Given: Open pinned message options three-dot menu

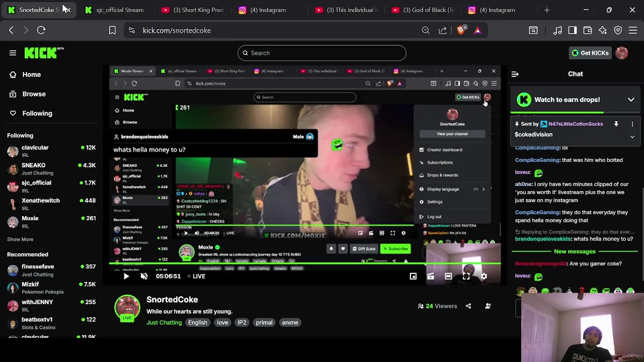Looking at the screenshot, I should click(x=632, y=124).
